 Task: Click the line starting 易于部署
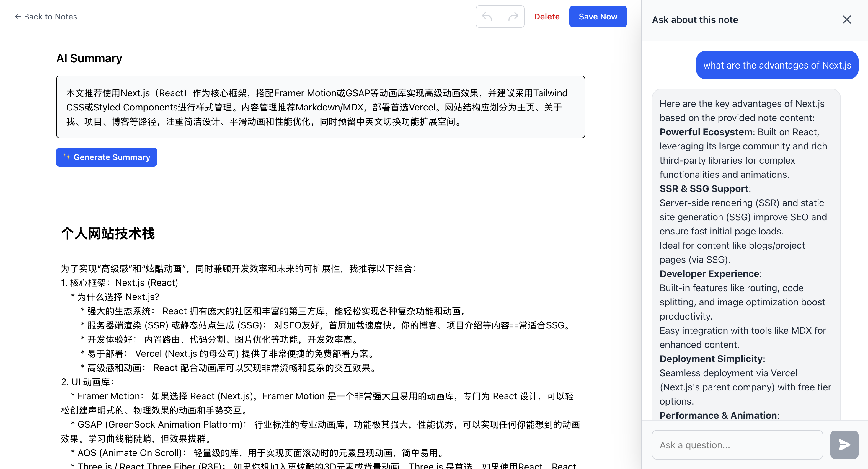pos(227,353)
